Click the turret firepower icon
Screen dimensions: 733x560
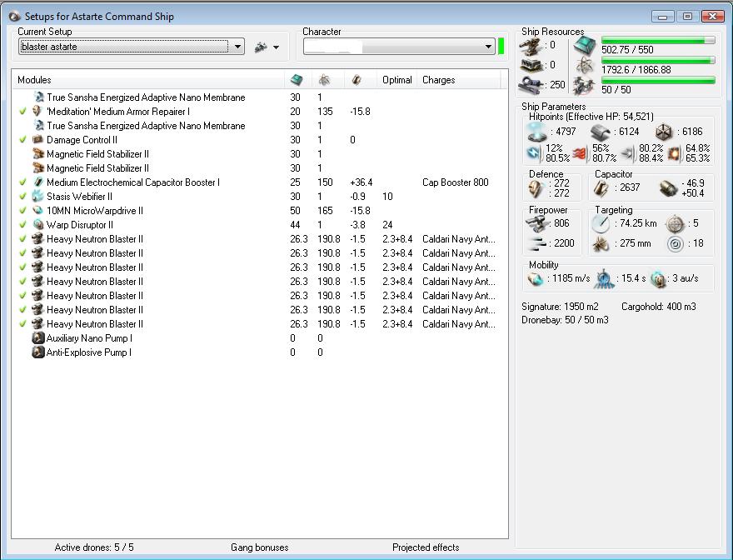click(x=537, y=223)
